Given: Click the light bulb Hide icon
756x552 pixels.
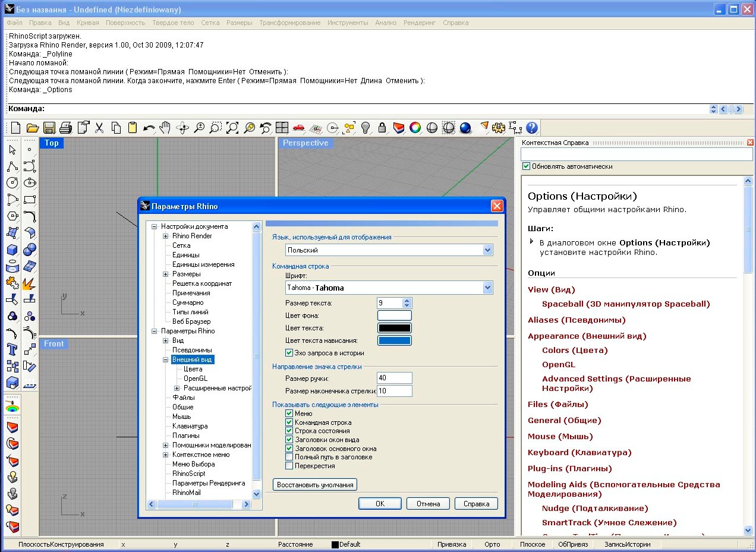Looking at the screenshot, I should [x=366, y=128].
